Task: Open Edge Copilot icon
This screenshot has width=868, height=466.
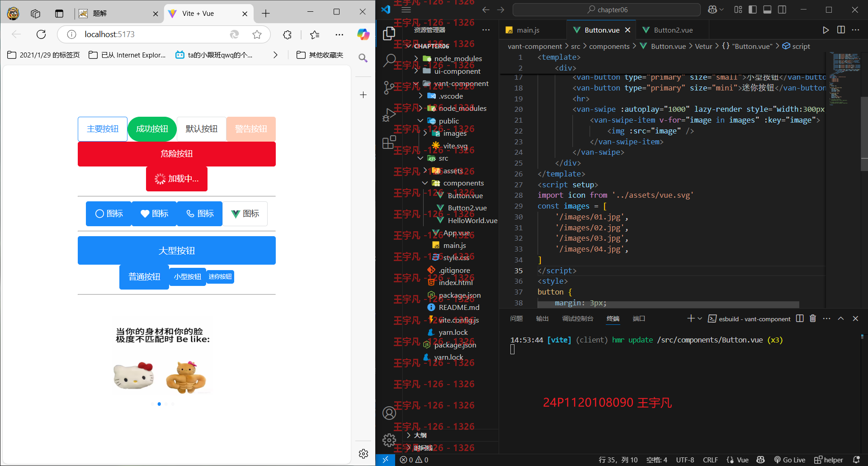Action: tap(363, 34)
